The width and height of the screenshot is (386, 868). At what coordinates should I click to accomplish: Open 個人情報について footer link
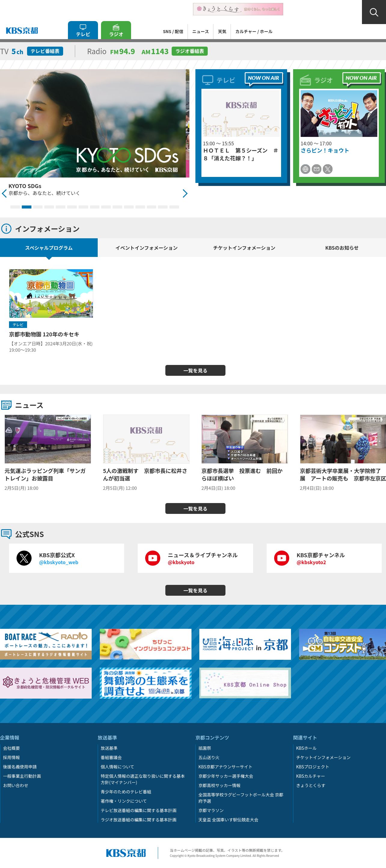[x=117, y=767]
